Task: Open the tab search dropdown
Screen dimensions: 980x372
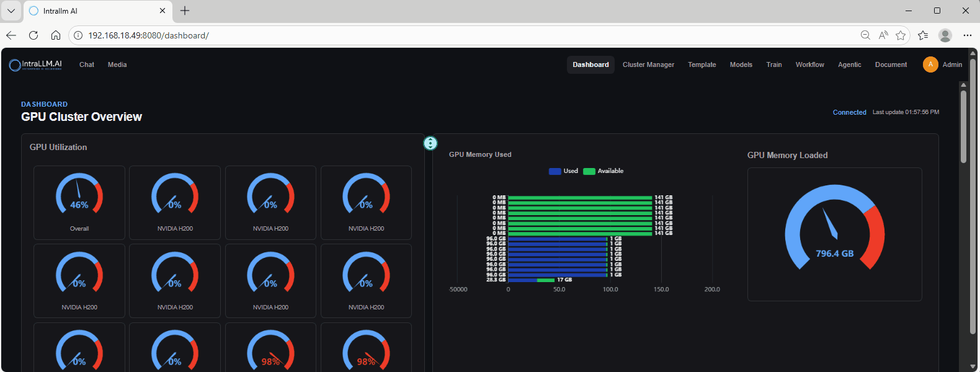Action: 11,11
